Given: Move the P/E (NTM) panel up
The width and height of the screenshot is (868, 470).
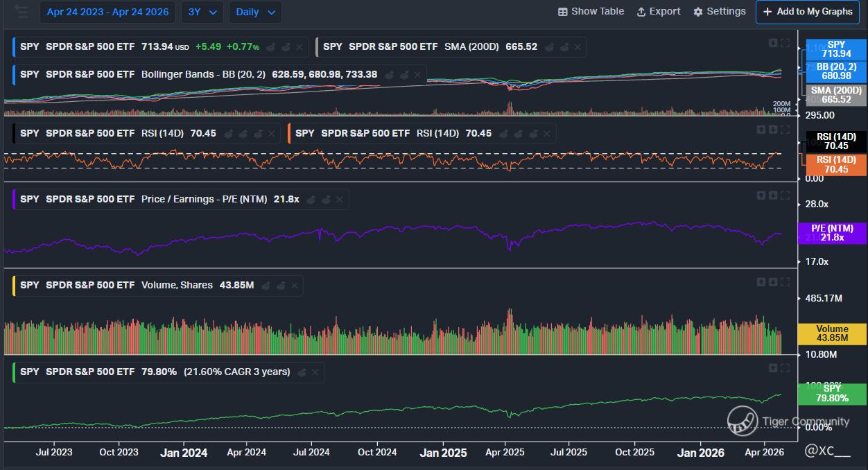Looking at the screenshot, I should tap(761, 195).
